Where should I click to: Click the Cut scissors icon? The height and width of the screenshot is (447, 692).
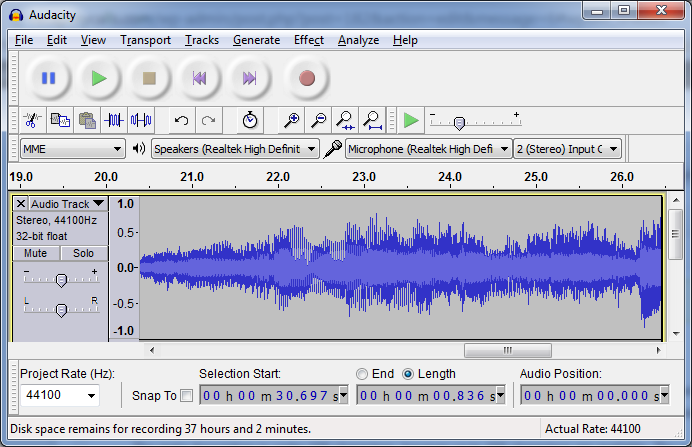32,120
